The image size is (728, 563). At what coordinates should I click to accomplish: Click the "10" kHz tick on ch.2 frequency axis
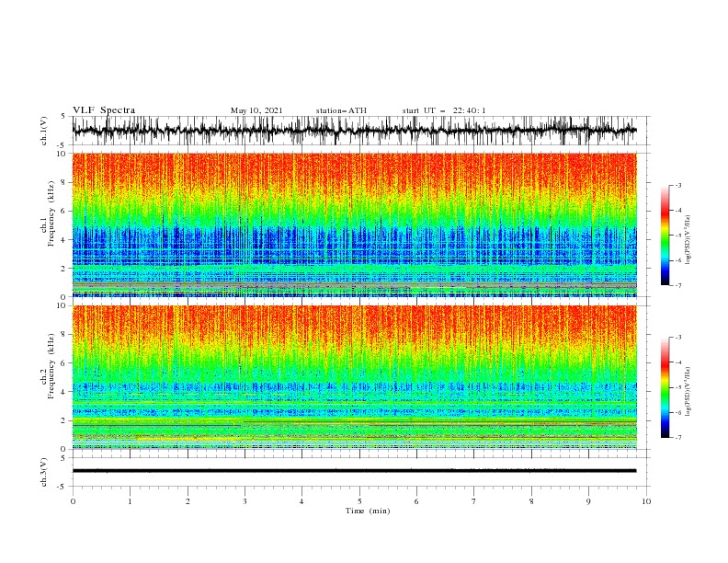point(63,305)
